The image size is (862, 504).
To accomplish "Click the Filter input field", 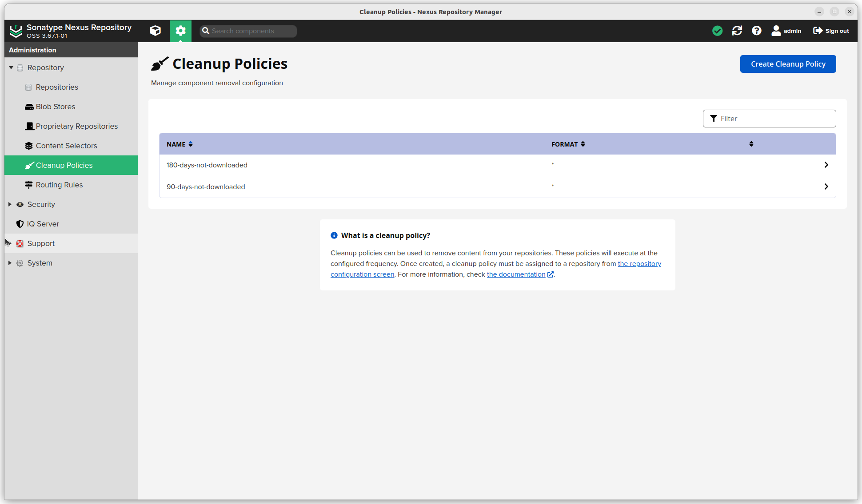I will [769, 119].
